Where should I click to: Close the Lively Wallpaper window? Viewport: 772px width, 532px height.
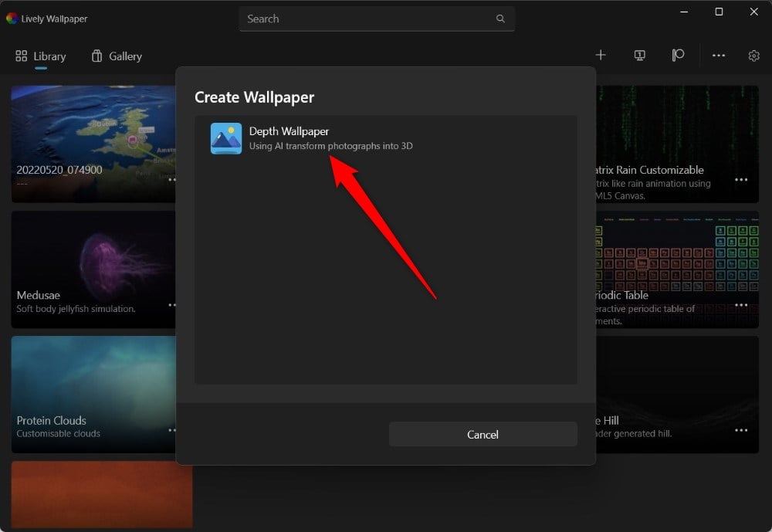pos(753,12)
